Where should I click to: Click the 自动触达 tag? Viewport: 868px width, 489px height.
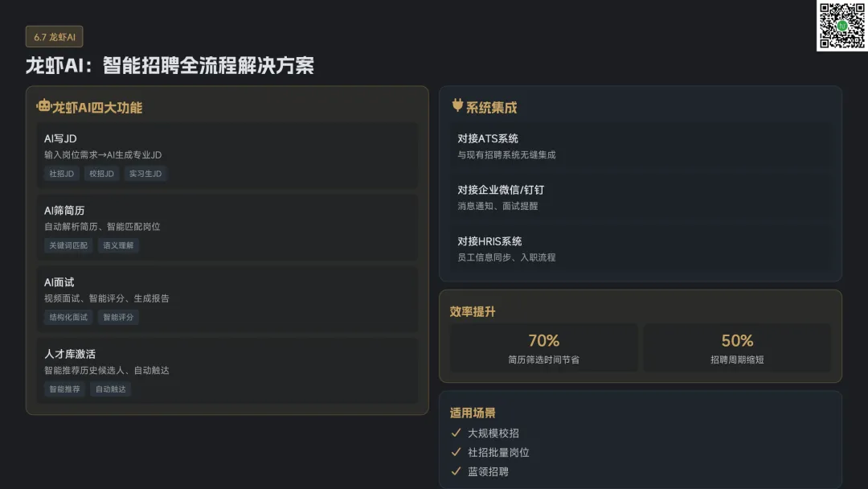(110, 389)
